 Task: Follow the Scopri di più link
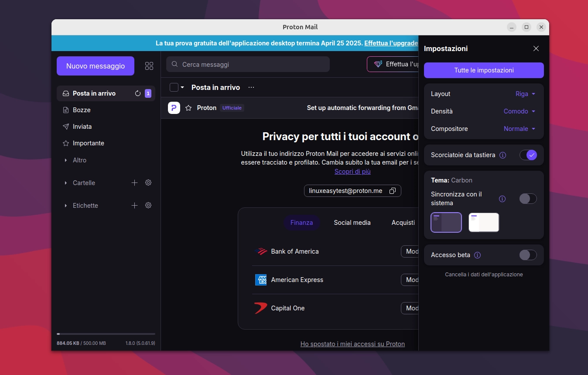point(352,172)
